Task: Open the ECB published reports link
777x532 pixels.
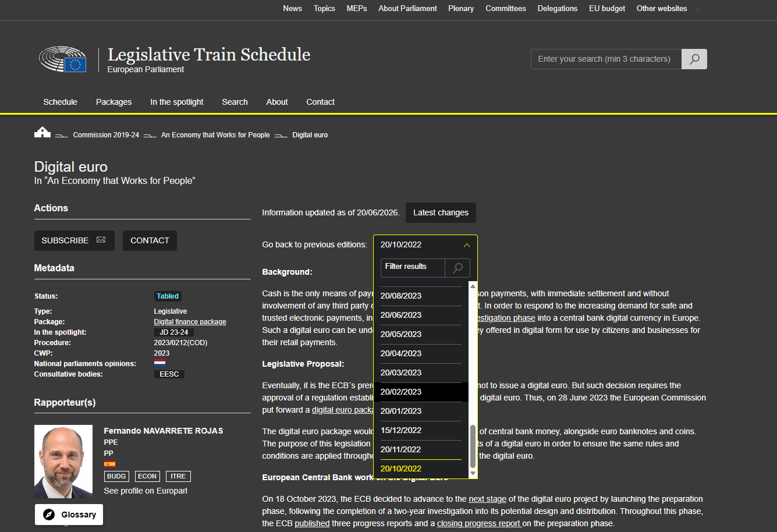Action: [x=313, y=523]
